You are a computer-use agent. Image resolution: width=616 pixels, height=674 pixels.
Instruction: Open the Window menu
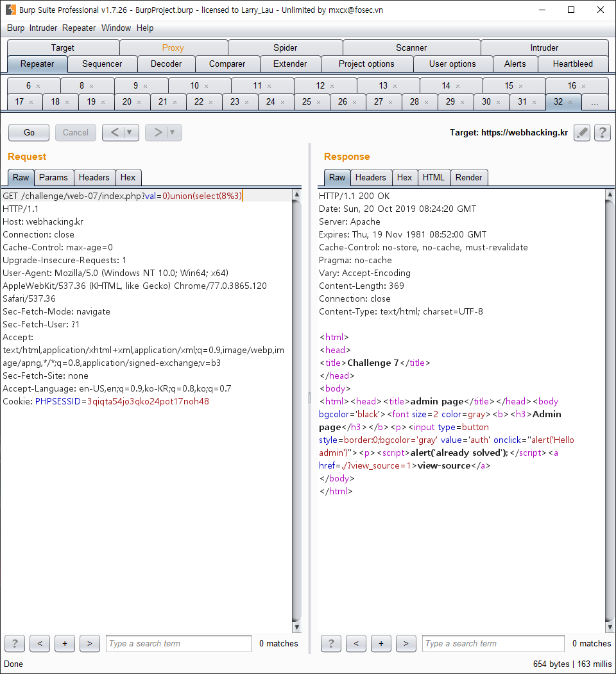coord(116,28)
